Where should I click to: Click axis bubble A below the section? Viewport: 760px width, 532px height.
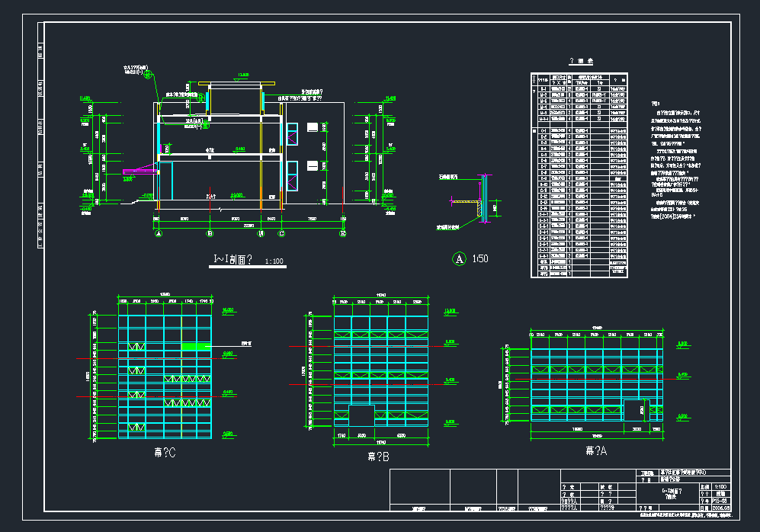click(x=159, y=233)
